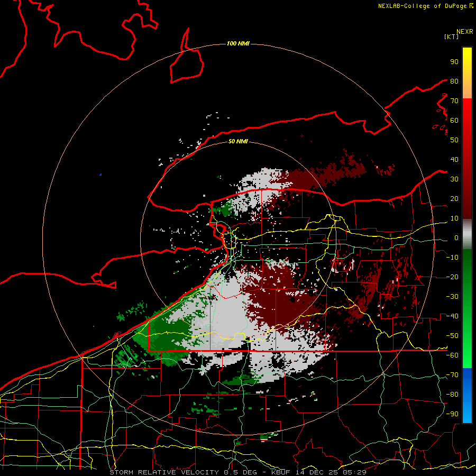
Task: Click the gray zero-velocity segment of color bar
Action: 467,234
